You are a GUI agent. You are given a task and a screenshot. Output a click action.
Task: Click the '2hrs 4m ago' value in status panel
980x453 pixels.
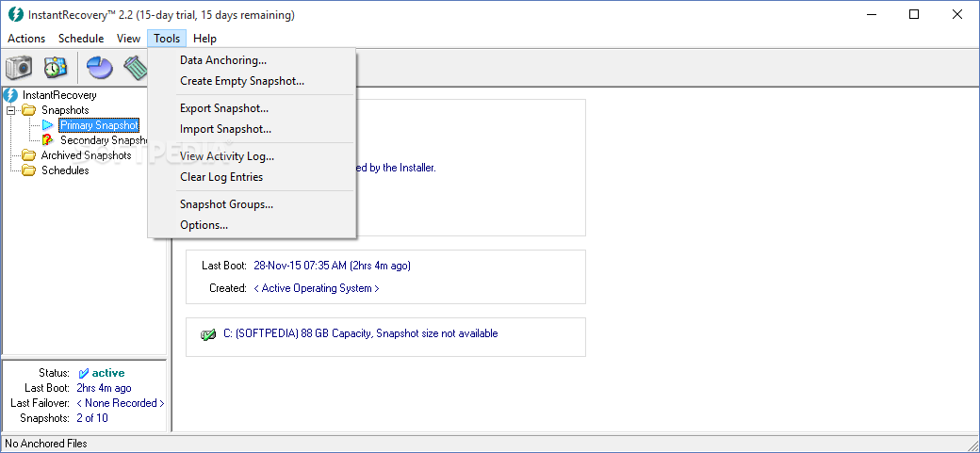pyautogui.click(x=104, y=388)
